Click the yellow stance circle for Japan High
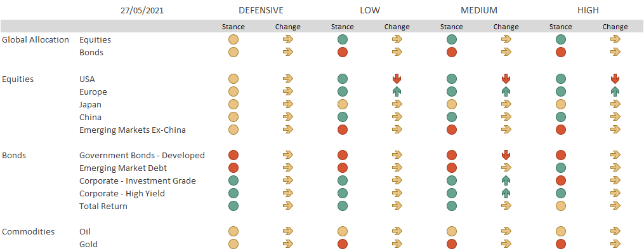 coord(561,104)
